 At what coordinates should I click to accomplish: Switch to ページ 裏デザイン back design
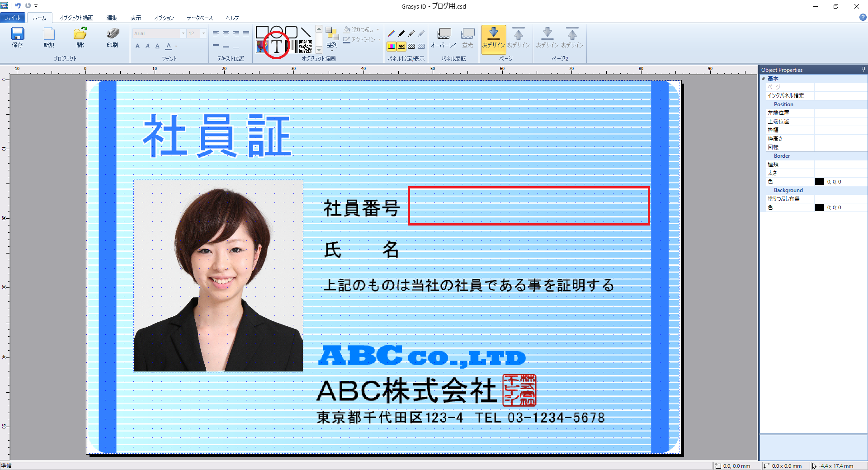pos(518,38)
